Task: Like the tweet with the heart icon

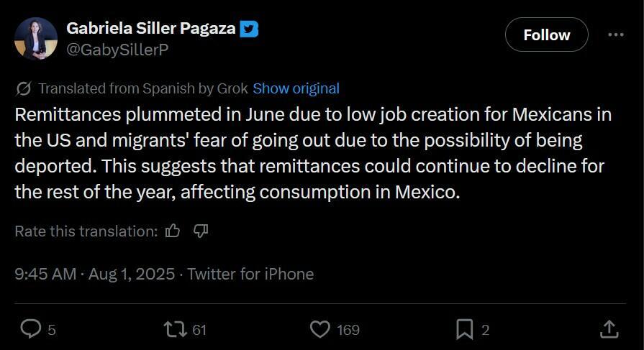Action: [319, 329]
